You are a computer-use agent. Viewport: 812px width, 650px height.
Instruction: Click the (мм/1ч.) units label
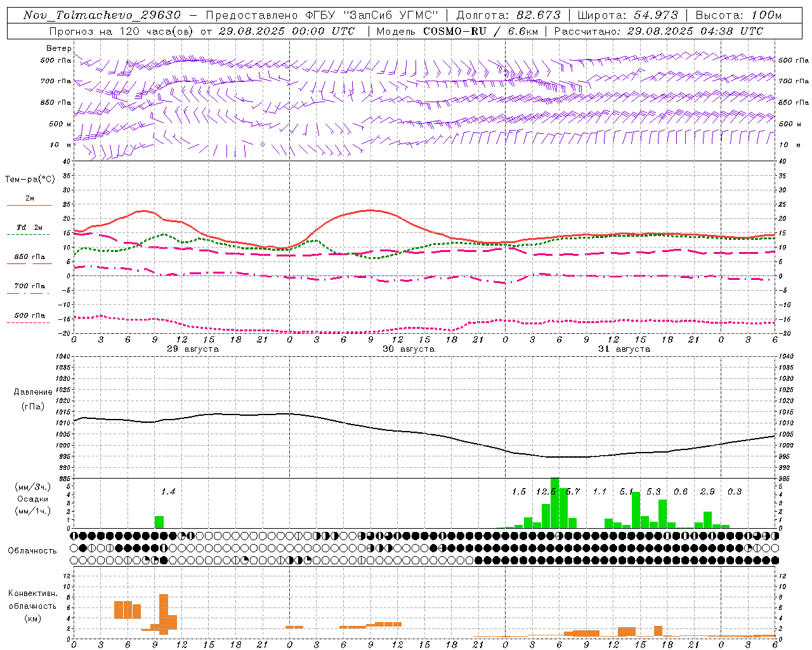32,511
